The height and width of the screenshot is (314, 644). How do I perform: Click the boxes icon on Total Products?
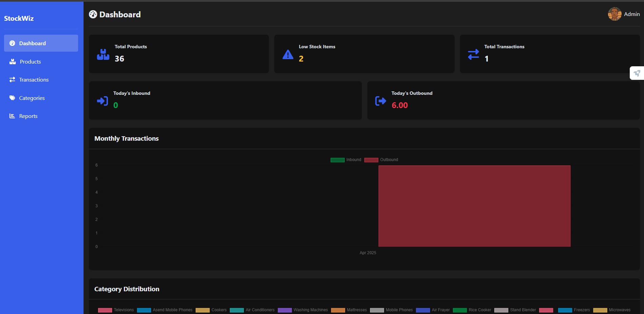103,54
